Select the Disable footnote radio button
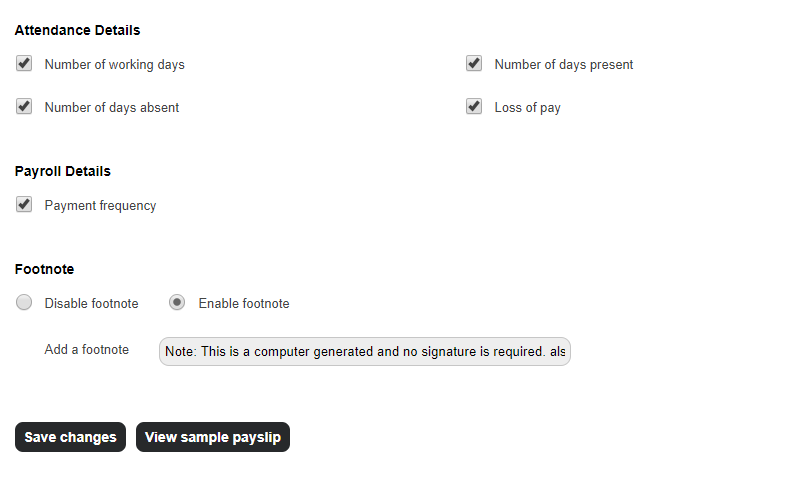This screenshot has height=491, width=791. (x=24, y=302)
